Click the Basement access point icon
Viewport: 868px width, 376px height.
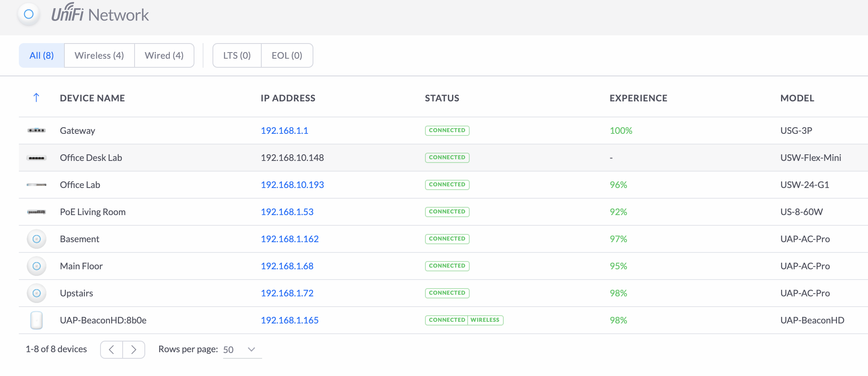tap(37, 239)
